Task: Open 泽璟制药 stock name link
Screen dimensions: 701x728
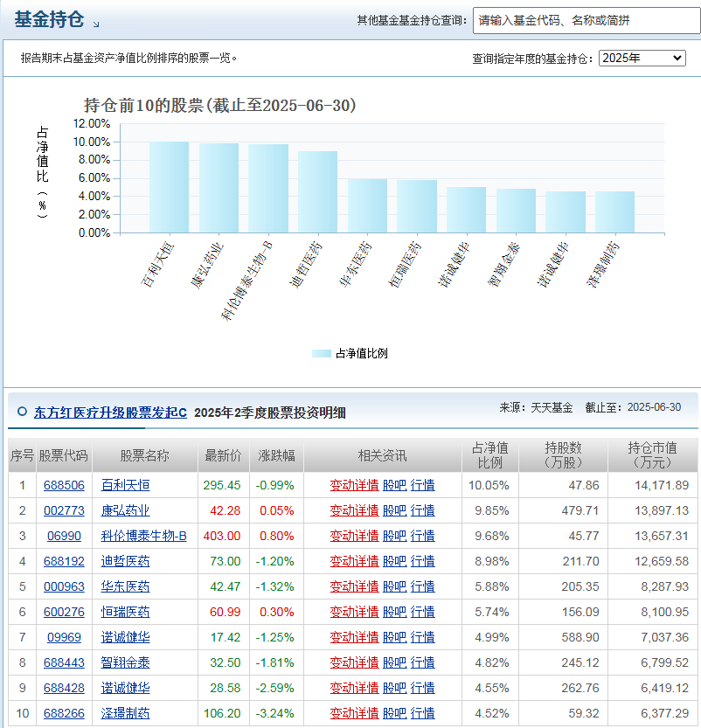Action: coord(125,713)
